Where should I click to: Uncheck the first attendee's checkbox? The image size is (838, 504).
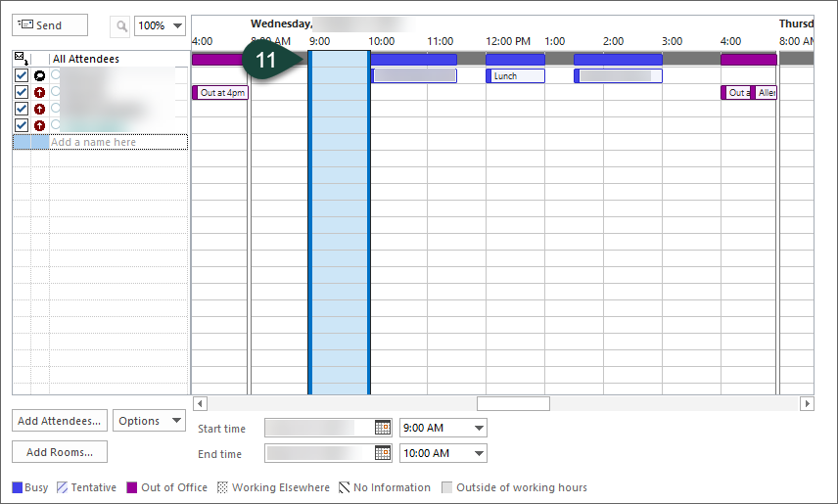(22, 75)
